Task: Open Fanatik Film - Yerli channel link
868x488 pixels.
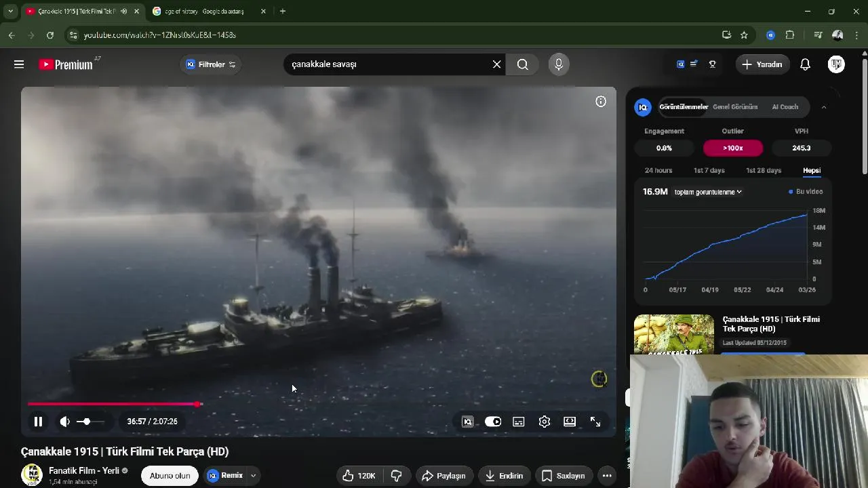Action: coord(84,470)
